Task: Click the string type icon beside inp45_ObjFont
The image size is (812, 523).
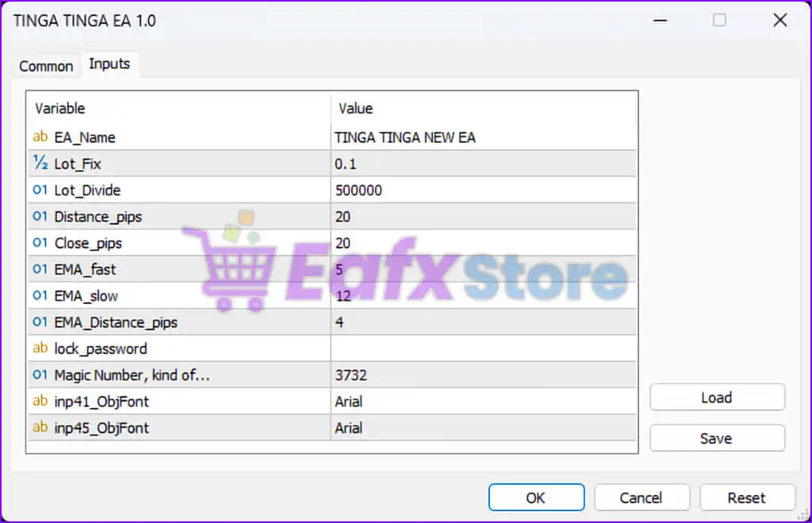Action: [40, 428]
